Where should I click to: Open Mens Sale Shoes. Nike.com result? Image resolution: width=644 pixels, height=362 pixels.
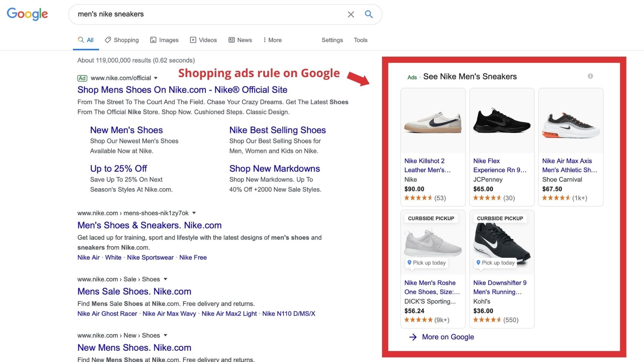(135, 291)
